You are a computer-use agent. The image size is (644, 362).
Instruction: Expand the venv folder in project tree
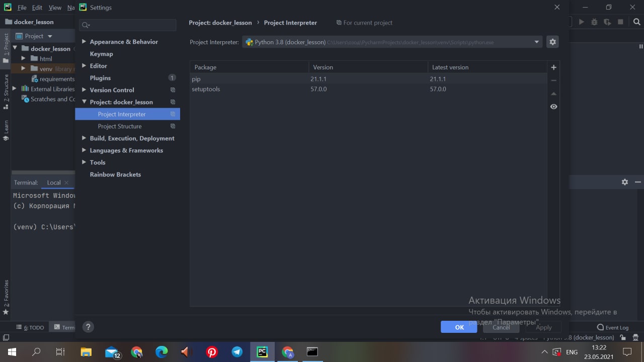click(x=23, y=69)
